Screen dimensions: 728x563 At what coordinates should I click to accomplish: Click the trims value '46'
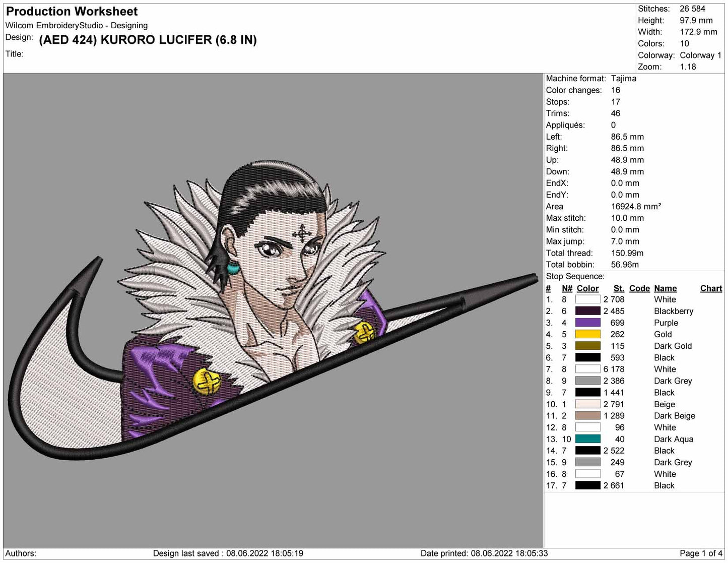616,113
